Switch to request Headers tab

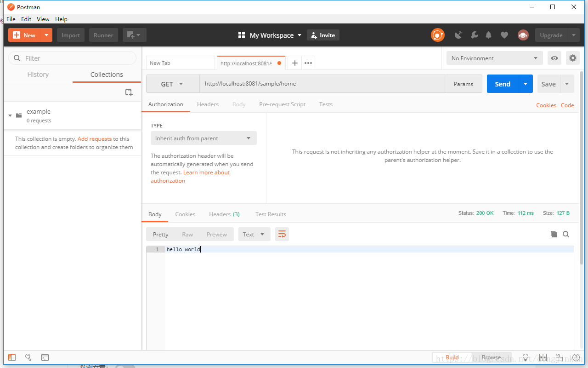click(x=208, y=104)
